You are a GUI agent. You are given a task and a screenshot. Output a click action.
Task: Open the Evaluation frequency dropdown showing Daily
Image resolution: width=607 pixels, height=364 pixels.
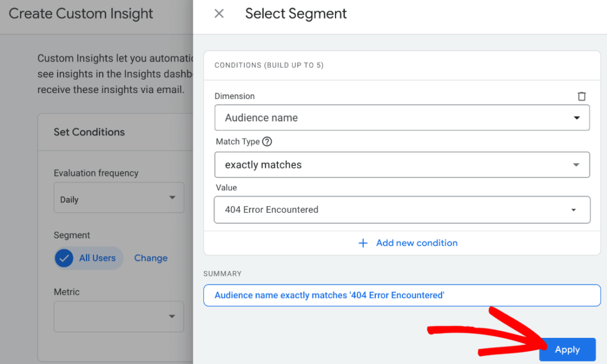(x=119, y=197)
